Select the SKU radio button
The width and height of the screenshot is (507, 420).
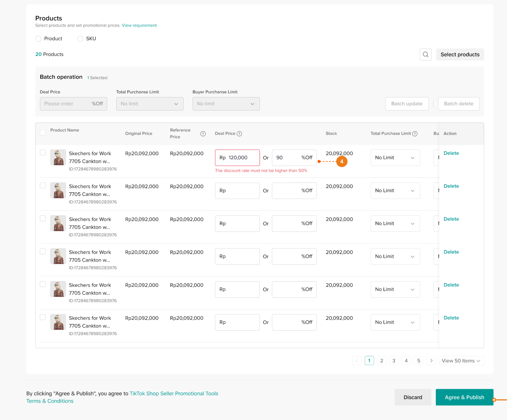point(80,39)
